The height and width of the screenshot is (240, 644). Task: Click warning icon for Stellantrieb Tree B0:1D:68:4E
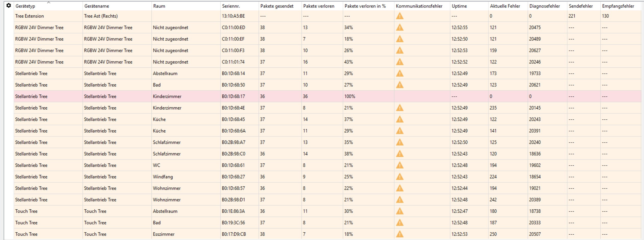(400, 108)
